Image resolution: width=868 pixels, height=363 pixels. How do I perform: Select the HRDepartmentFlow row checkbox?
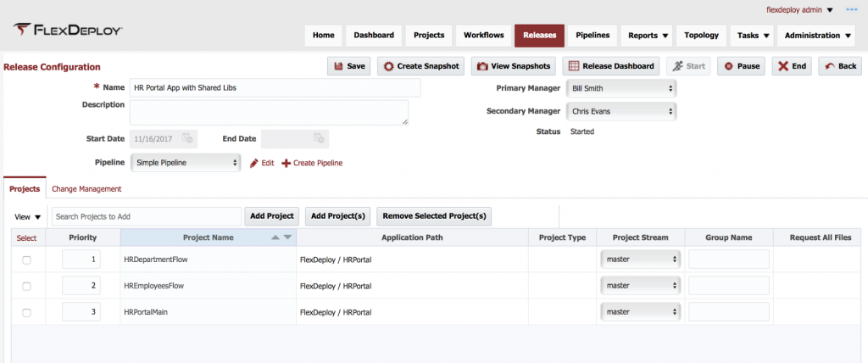(x=26, y=260)
